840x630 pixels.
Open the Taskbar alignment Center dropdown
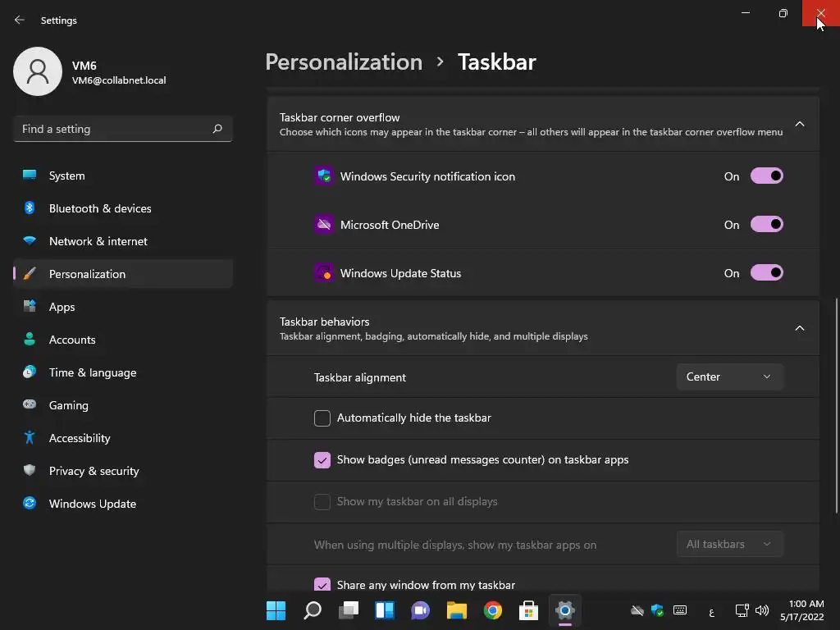[x=729, y=377]
